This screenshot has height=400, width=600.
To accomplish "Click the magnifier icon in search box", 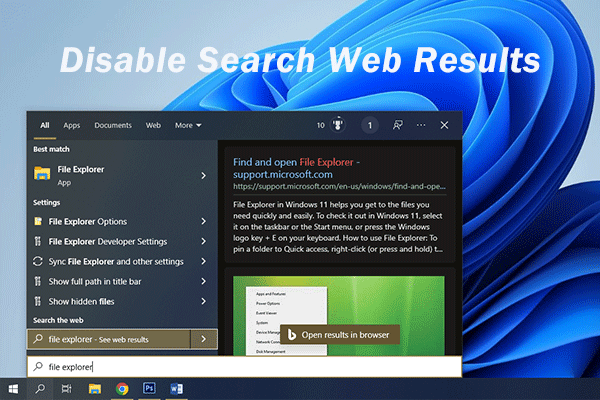I will pos(38,366).
